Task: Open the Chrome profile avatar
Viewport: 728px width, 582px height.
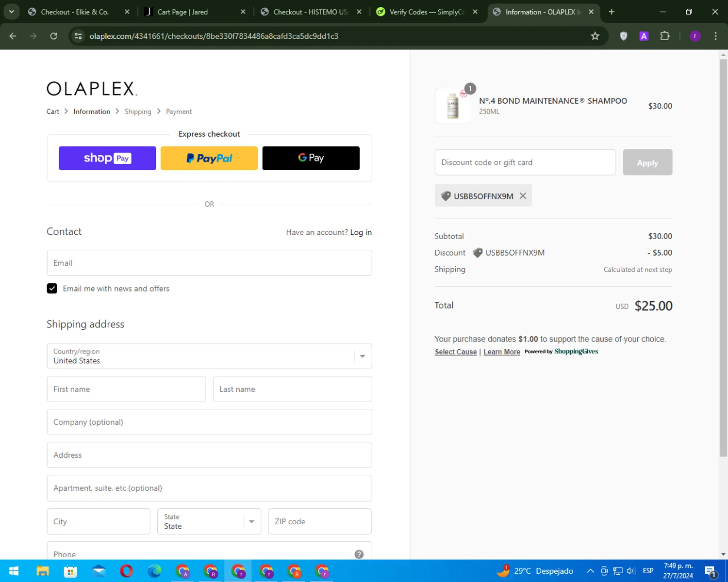Action: point(695,36)
